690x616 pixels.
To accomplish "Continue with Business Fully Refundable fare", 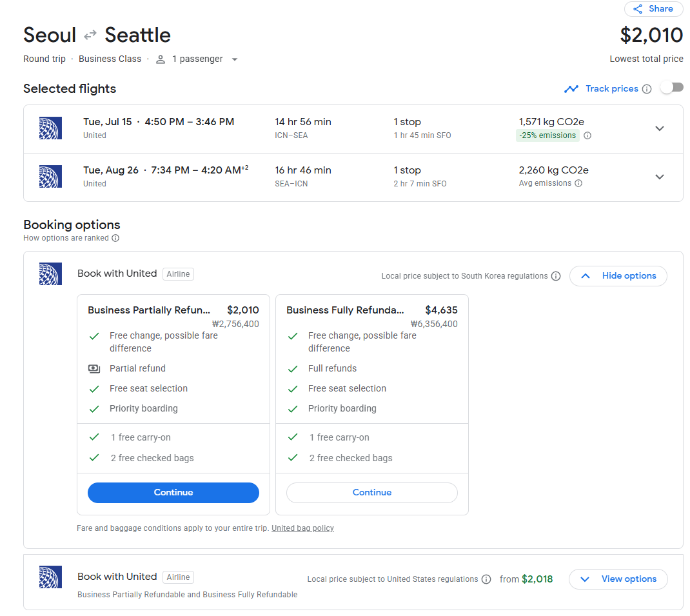I will 372,493.
